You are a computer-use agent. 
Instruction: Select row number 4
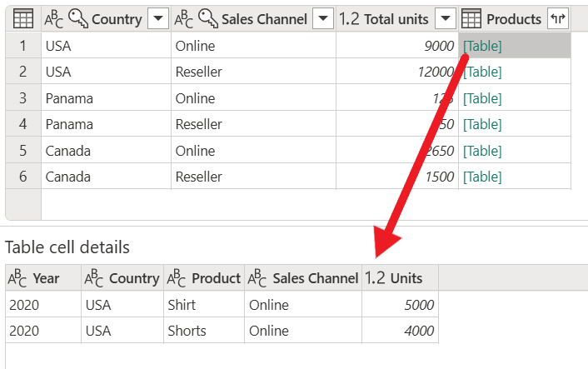click(x=23, y=124)
